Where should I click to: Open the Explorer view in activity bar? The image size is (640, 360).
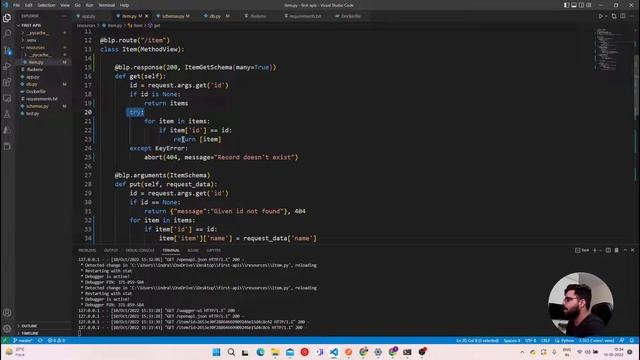click(x=7, y=18)
